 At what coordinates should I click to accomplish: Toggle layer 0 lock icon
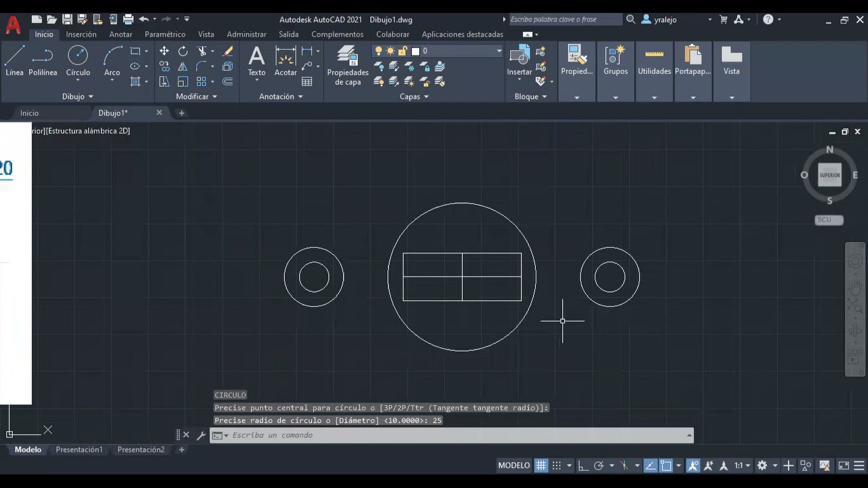tap(403, 51)
